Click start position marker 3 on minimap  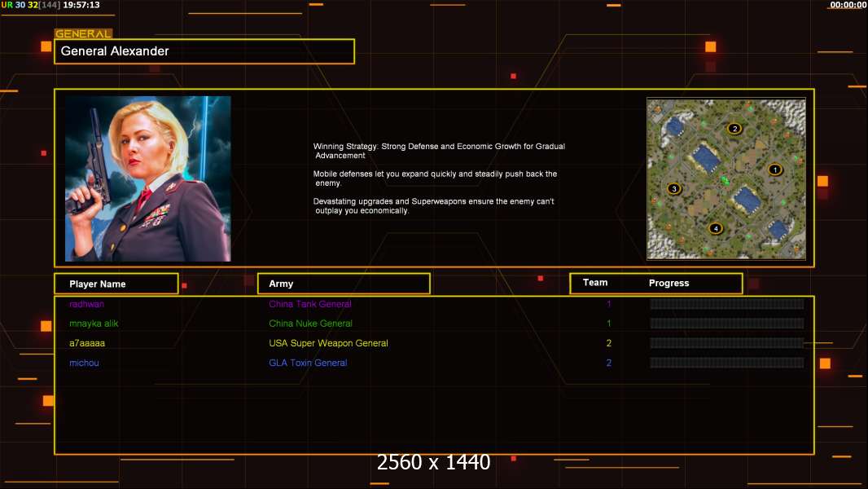(x=673, y=188)
